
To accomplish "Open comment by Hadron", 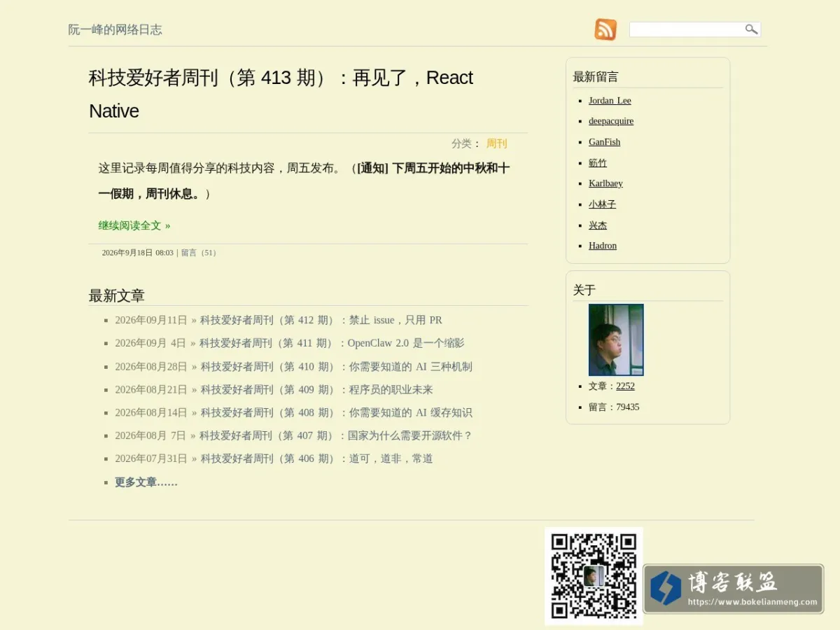I will coord(603,246).
